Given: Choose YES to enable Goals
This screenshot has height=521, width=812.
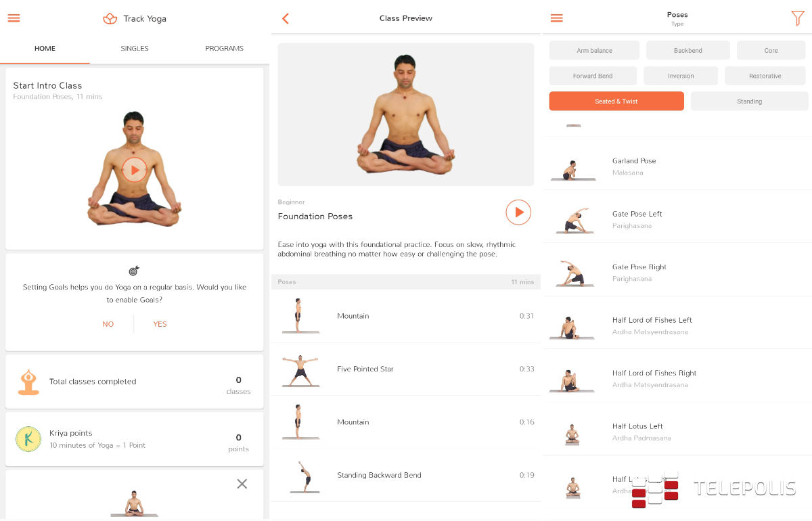Looking at the screenshot, I should [160, 324].
